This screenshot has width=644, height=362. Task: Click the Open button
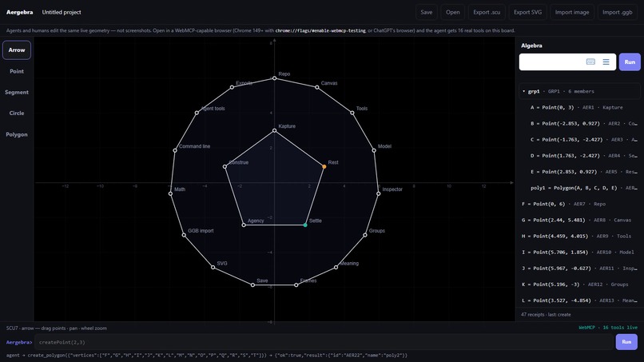452,12
